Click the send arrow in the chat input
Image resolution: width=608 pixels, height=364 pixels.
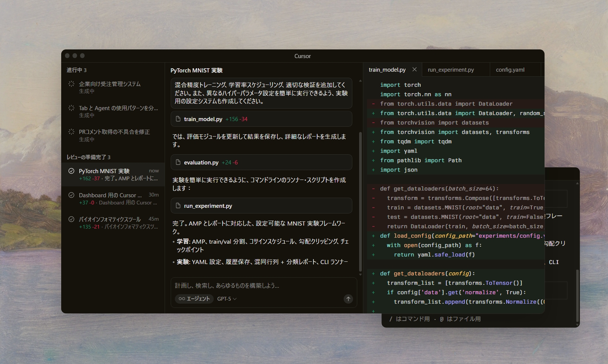point(348,299)
